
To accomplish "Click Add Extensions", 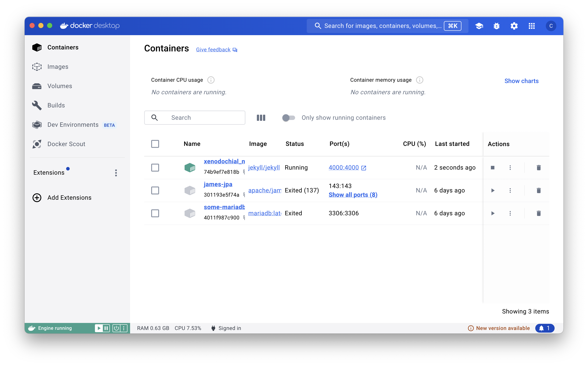I will [62, 198].
